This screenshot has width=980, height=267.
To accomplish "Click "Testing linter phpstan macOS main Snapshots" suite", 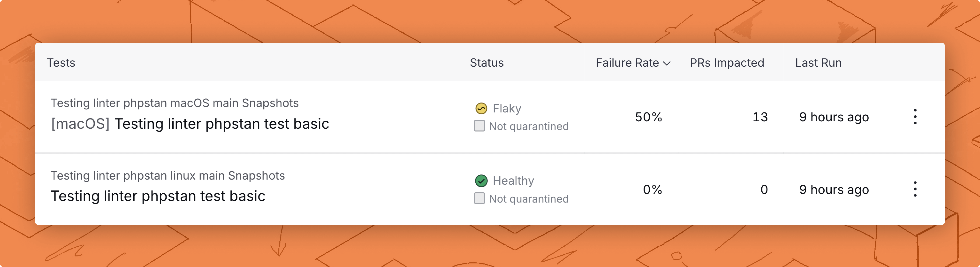I will [x=175, y=103].
